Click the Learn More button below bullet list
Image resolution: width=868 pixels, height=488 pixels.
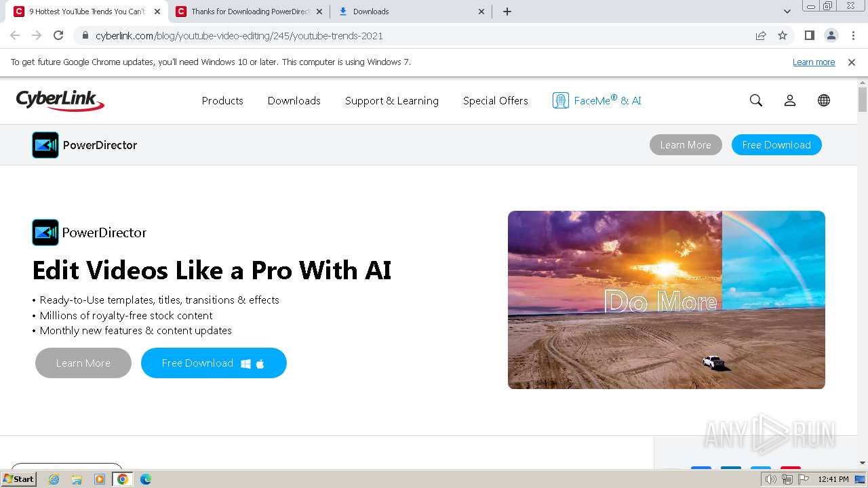(83, 363)
